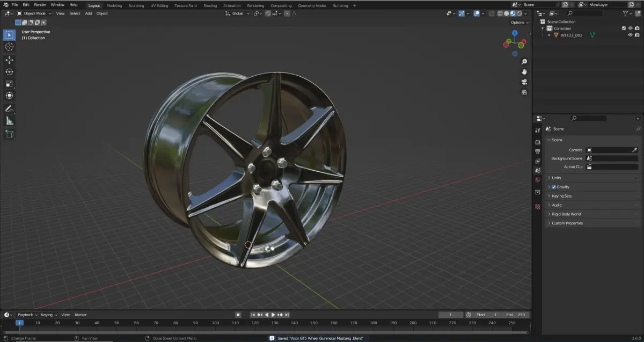Select the Move tool
Image resolution: width=644 pixels, height=342 pixels.
coord(9,60)
